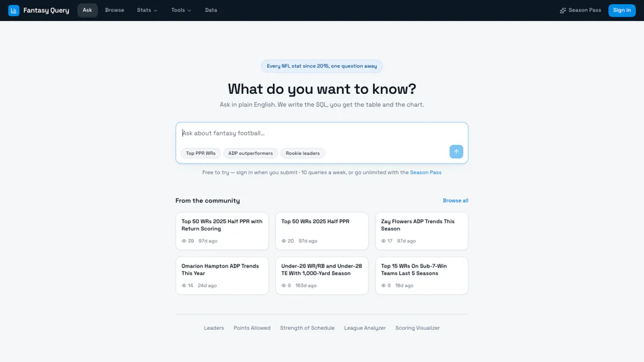
Task: Click '18d ago' on Sub-7-Win card
Action: coord(404,286)
